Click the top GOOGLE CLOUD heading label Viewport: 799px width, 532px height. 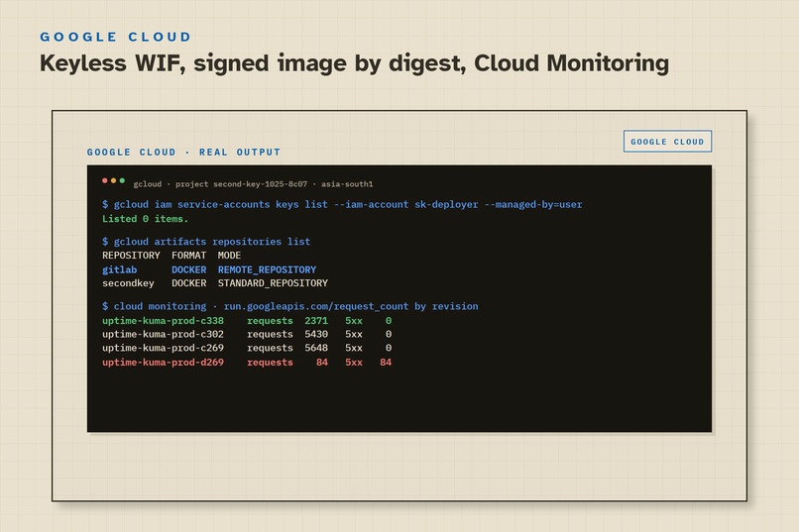[x=115, y=38]
